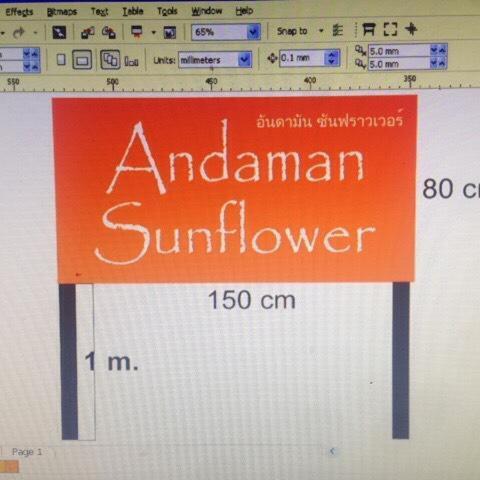Click the Import icon

(x=88, y=33)
